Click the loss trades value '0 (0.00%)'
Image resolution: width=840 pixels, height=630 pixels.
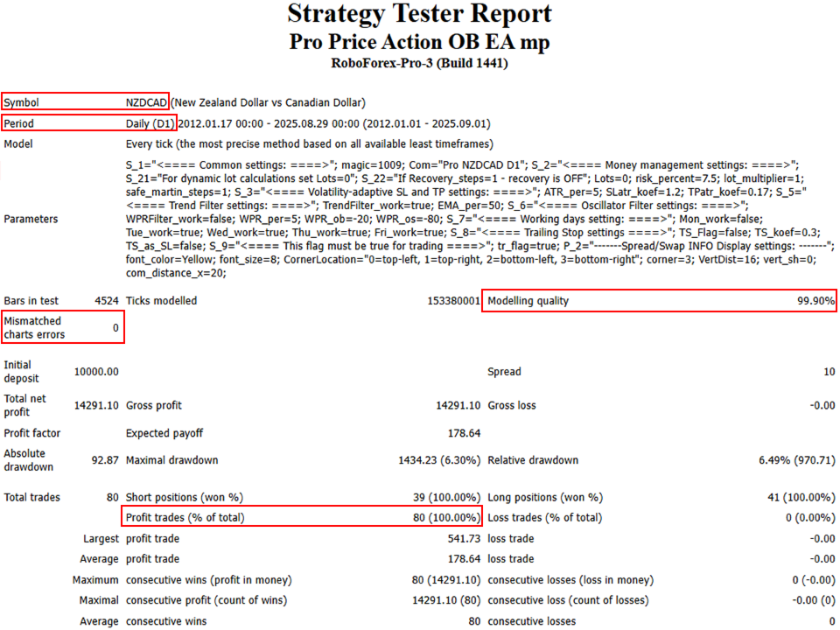point(810,518)
